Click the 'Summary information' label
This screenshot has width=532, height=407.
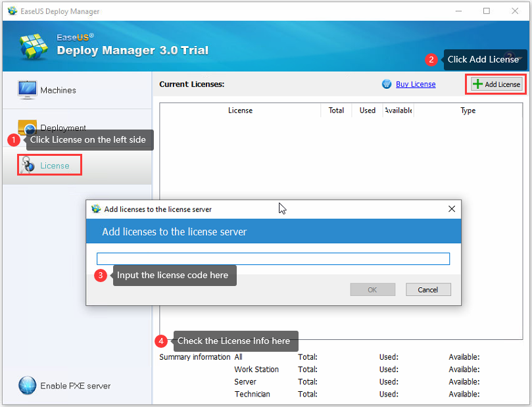(x=195, y=357)
